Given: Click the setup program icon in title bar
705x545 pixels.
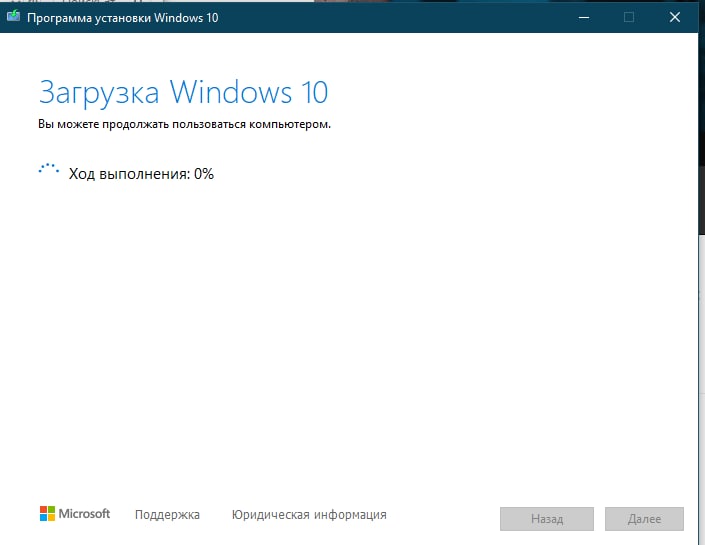Looking at the screenshot, I should (x=13, y=17).
